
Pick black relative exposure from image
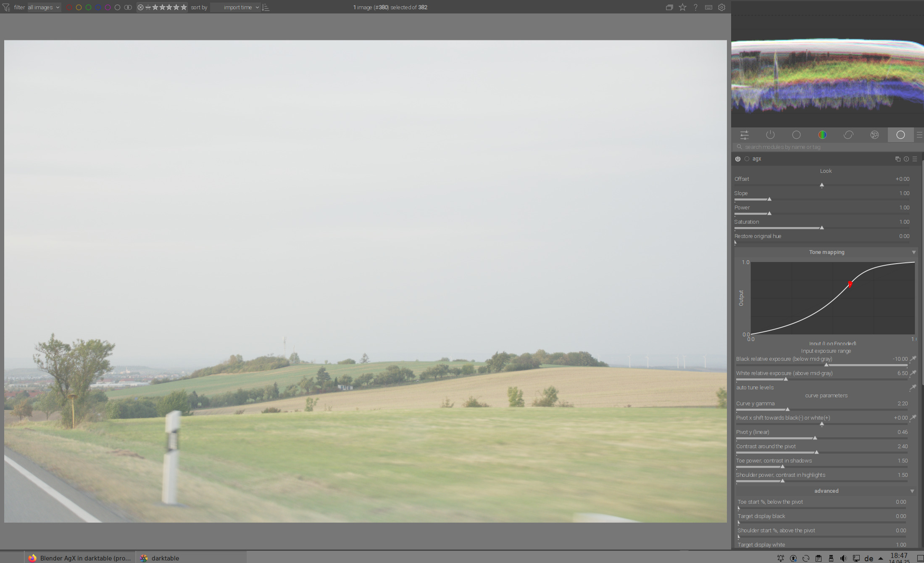(913, 359)
